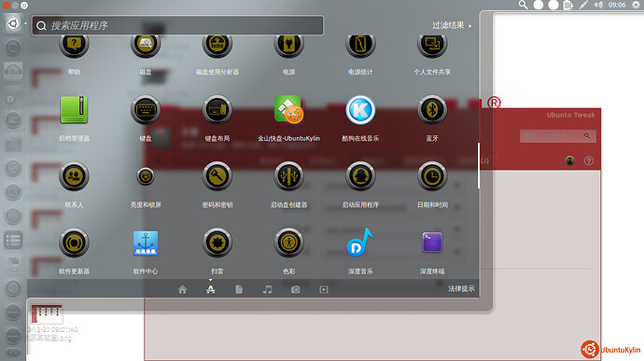Open the 帮助 help application
This screenshot has height=361, width=644.
click(74, 45)
